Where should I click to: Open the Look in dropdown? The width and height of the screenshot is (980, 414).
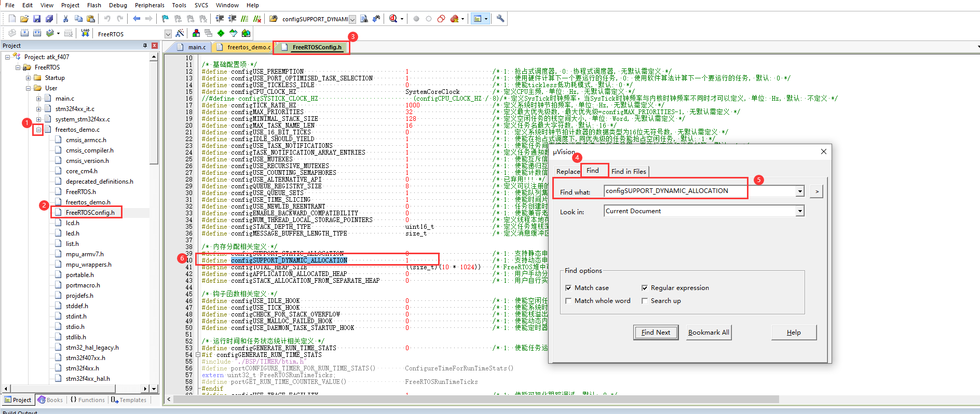[800, 211]
